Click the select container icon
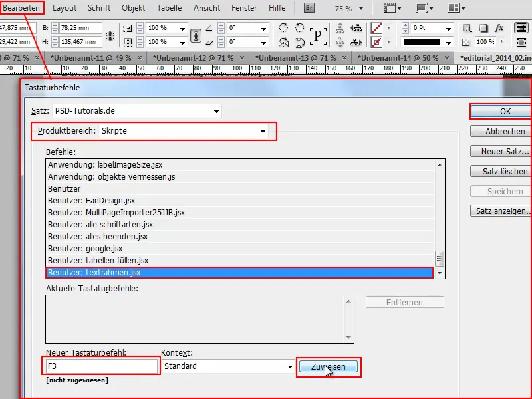The image size is (532, 399). (340, 28)
